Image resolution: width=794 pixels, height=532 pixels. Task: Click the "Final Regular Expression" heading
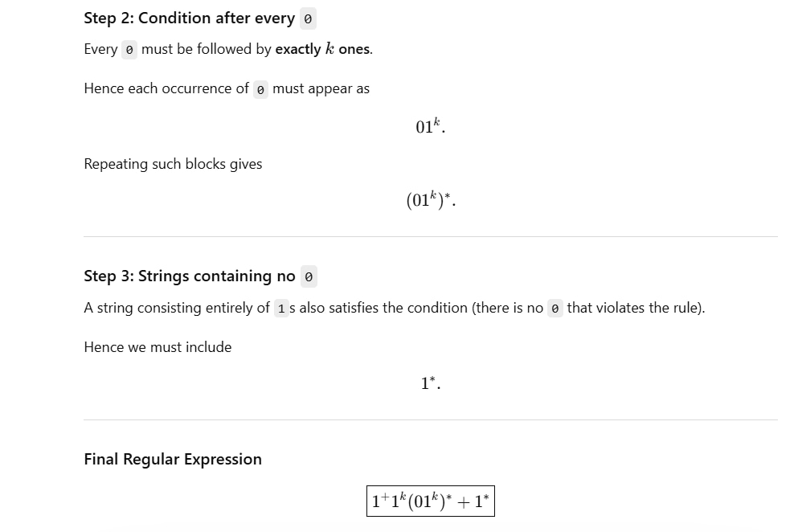(173, 459)
